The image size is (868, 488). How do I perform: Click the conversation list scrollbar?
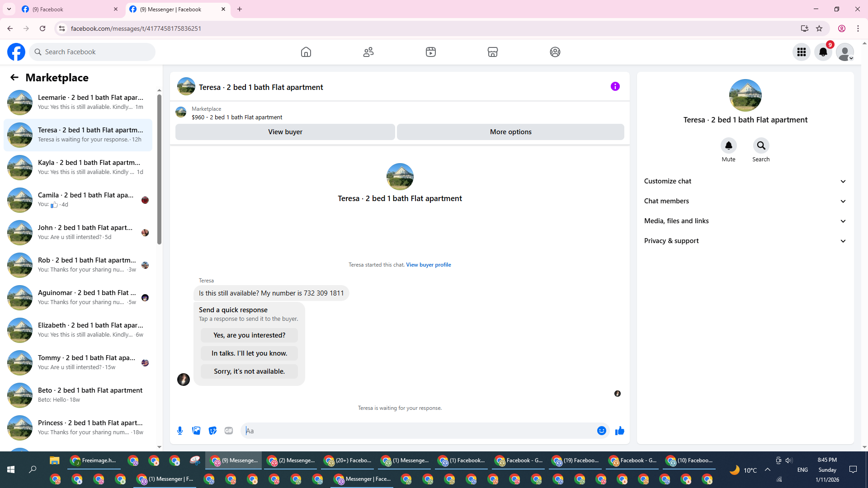159,169
